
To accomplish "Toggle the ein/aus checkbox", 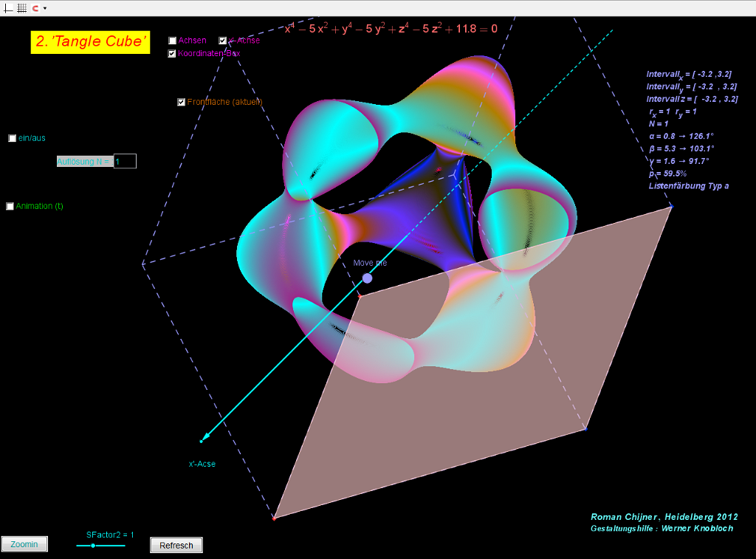I will click(x=13, y=138).
